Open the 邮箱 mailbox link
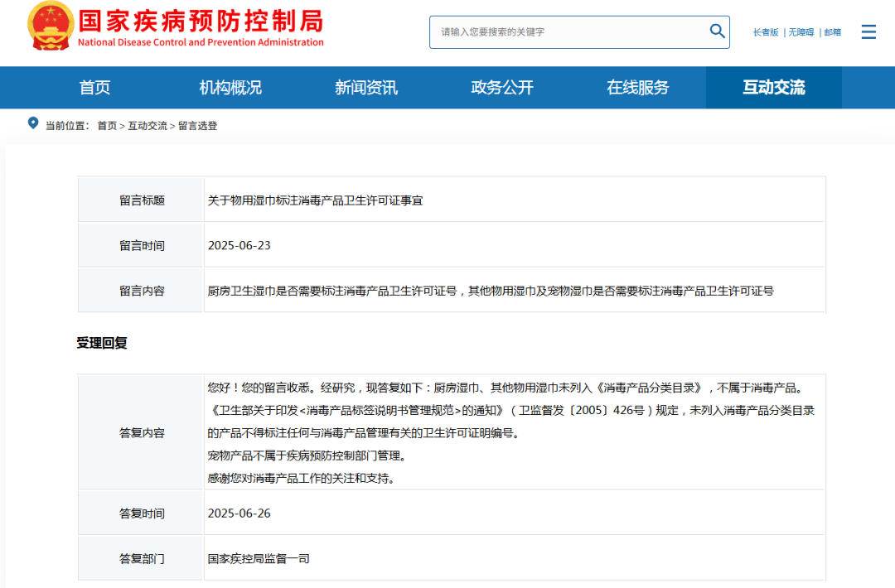Viewport: 895px width, 588px height. click(832, 32)
